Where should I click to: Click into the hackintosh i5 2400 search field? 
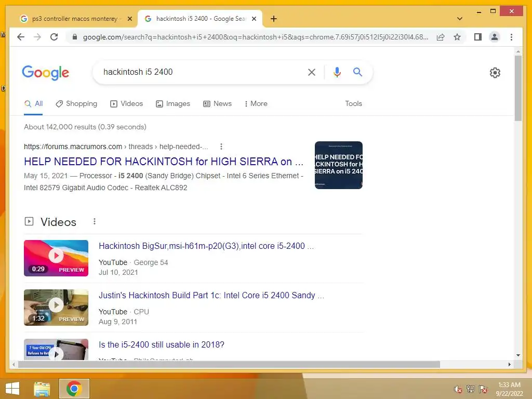point(200,72)
